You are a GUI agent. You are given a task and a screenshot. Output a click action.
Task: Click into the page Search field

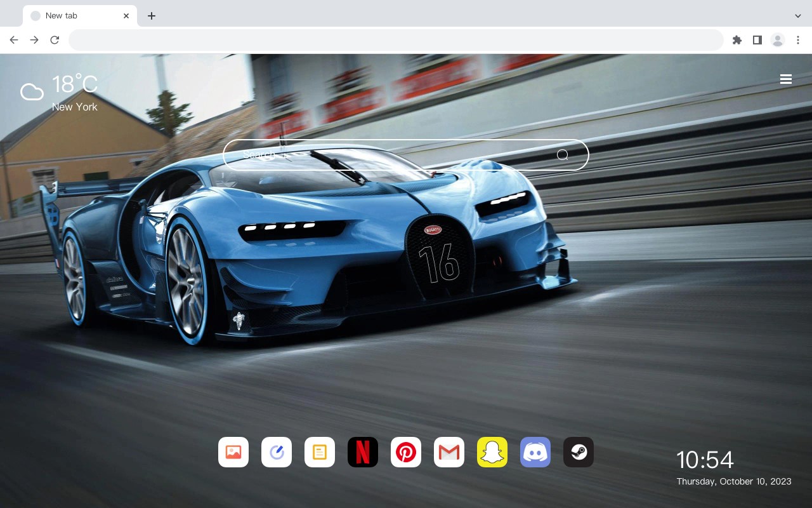406,155
